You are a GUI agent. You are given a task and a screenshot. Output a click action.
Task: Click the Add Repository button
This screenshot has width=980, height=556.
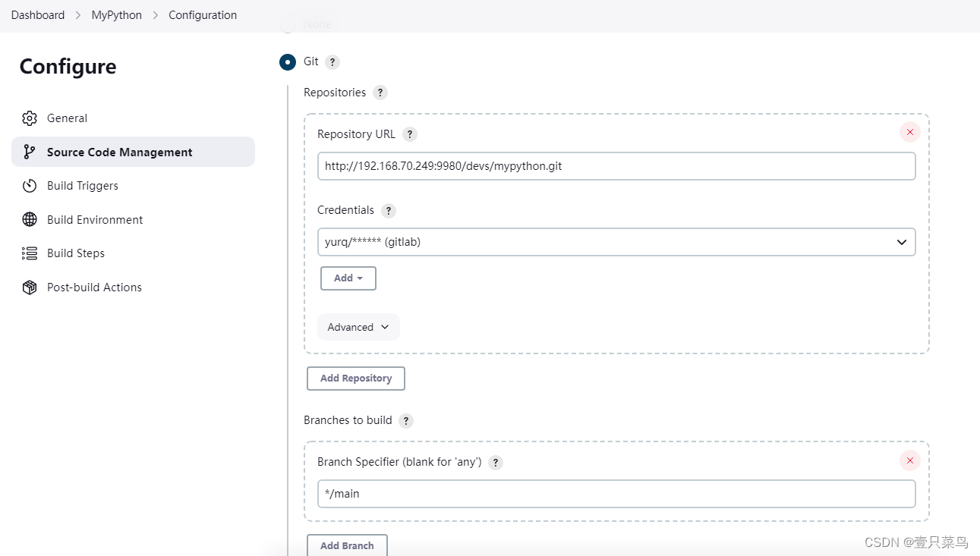tap(356, 379)
